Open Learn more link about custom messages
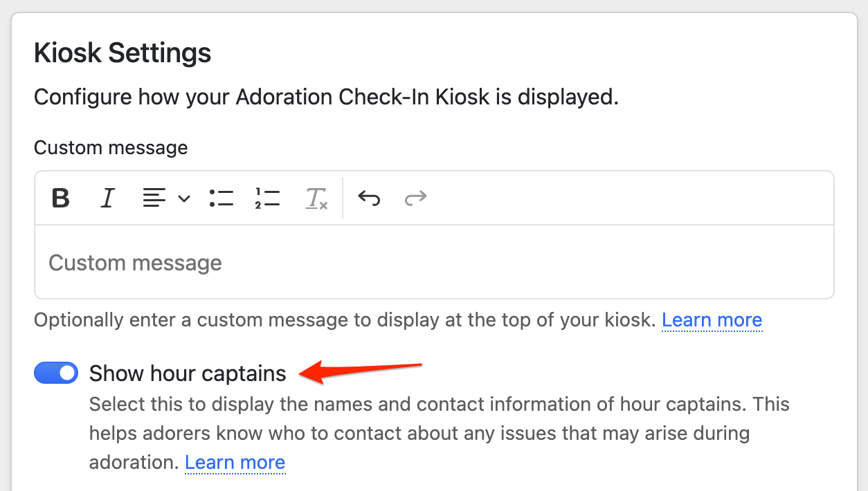868x491 pixels. [712, 320]
